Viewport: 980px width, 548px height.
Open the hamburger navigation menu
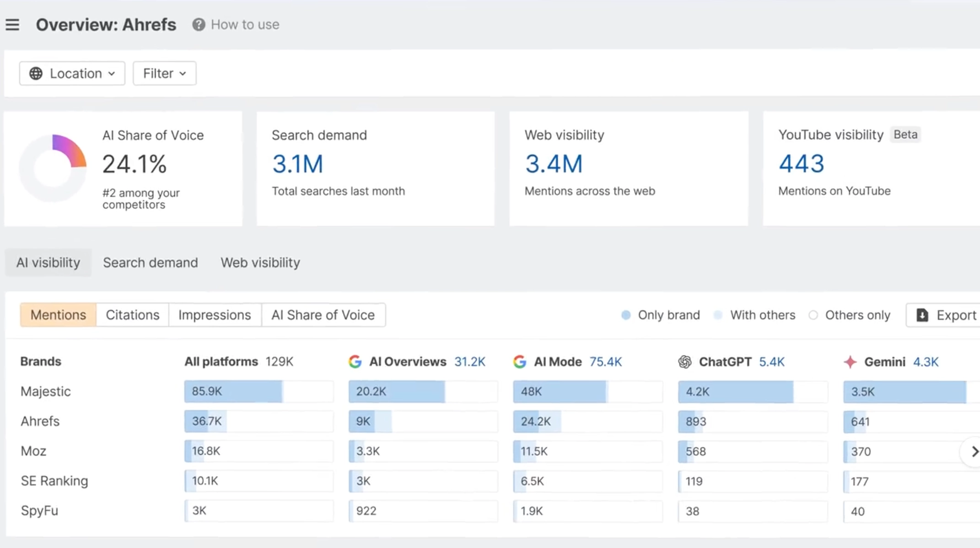click(12, 25)
